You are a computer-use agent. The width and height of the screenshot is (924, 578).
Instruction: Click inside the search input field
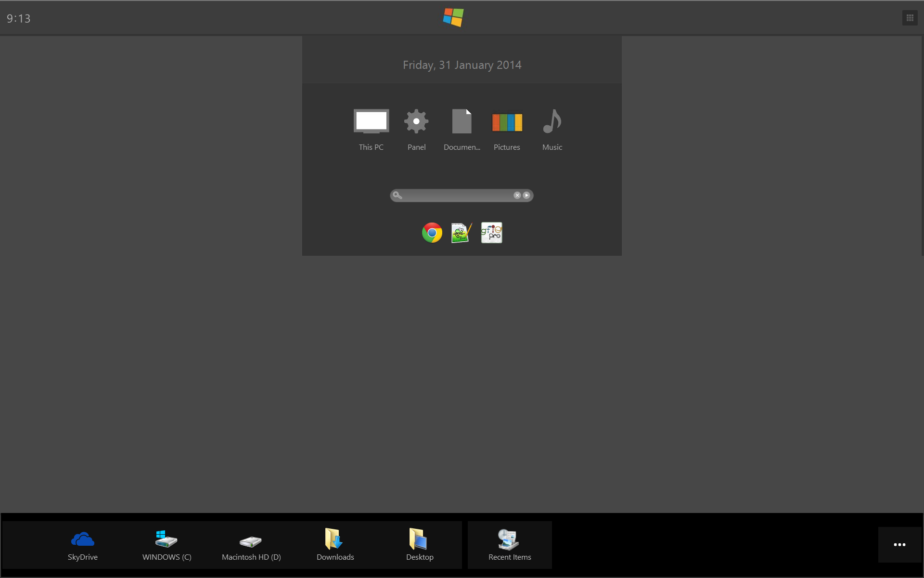click(457, 195)
